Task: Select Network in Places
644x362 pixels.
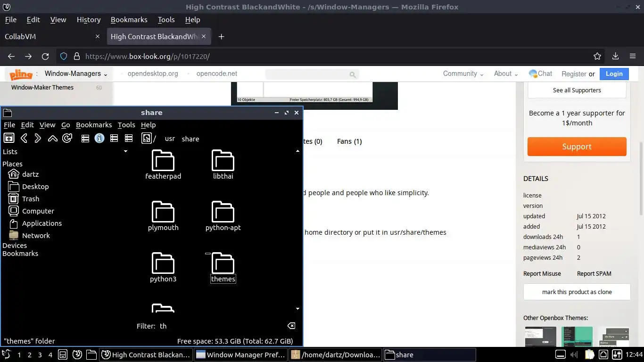Action: 29,235
